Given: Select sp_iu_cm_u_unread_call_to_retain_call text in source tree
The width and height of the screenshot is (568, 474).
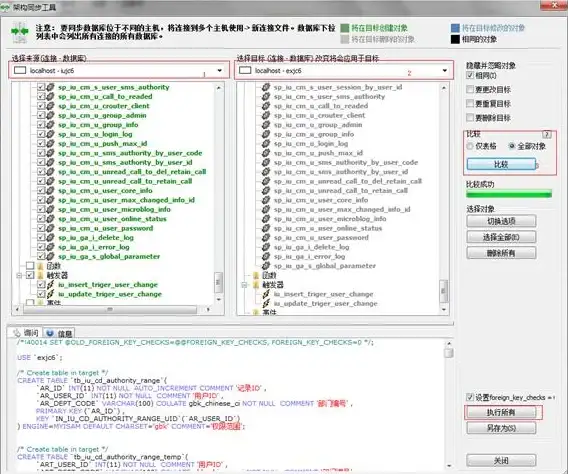Looking at the screenshot, I should [x=125, y=181].
